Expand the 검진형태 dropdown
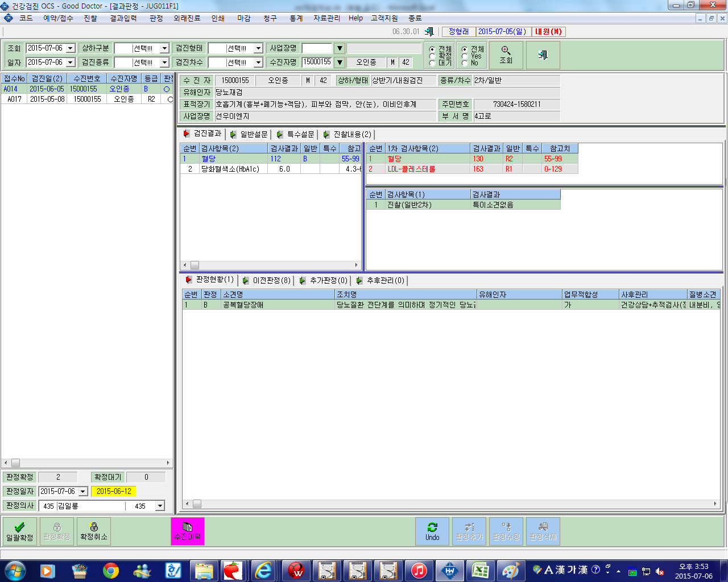This screenshot has height=582, width=728. tap(258, 48)
